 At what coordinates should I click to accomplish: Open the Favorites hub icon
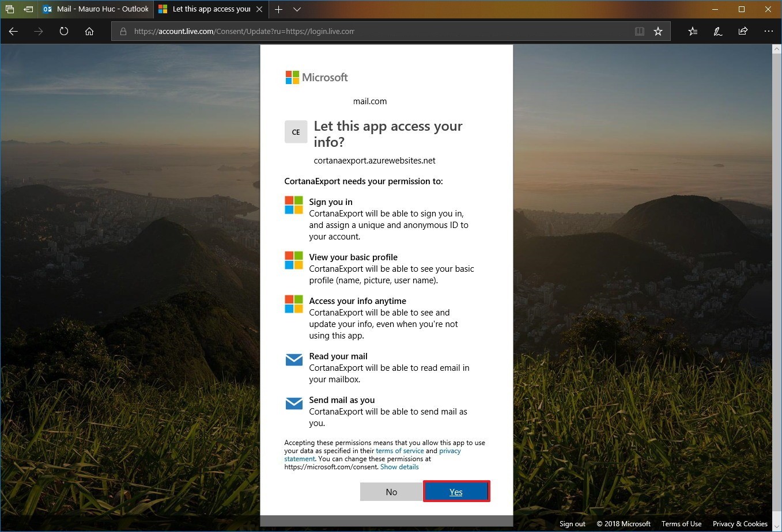pyautogui.click(x=693, y=32)
